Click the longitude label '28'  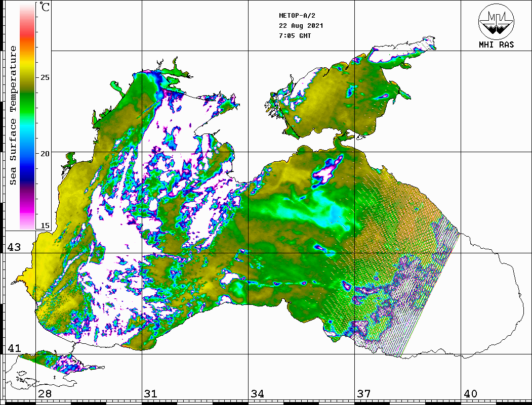tap(45, 393)
